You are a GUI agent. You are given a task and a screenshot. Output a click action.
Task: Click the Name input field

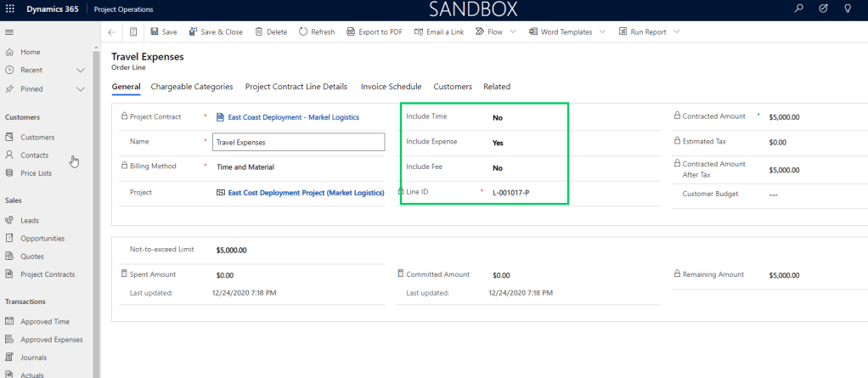coord(298,143)
